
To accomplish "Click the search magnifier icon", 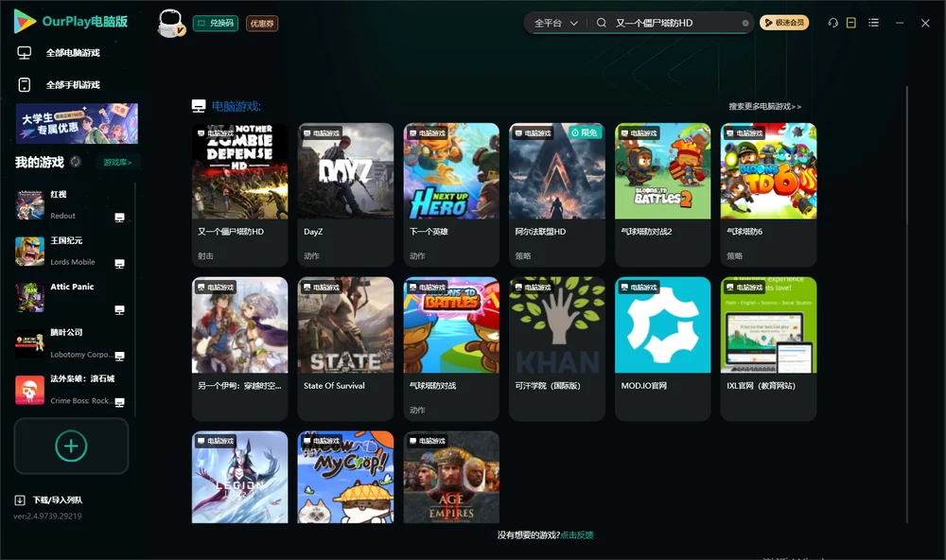I will pos(602,23).
